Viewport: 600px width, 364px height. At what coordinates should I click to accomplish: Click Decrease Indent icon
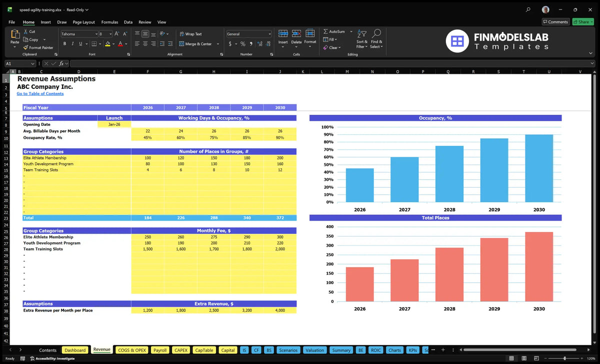click(162, 44)
